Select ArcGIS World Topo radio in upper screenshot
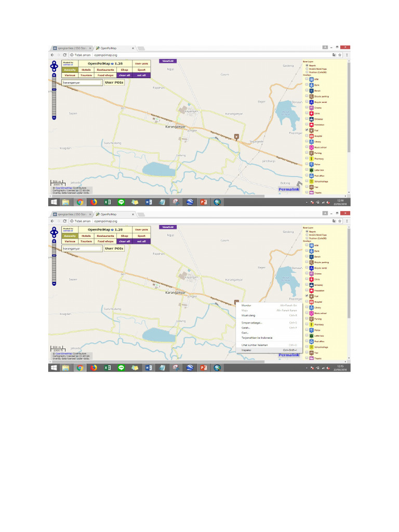399x532 pixels. [x=307, y=69]
